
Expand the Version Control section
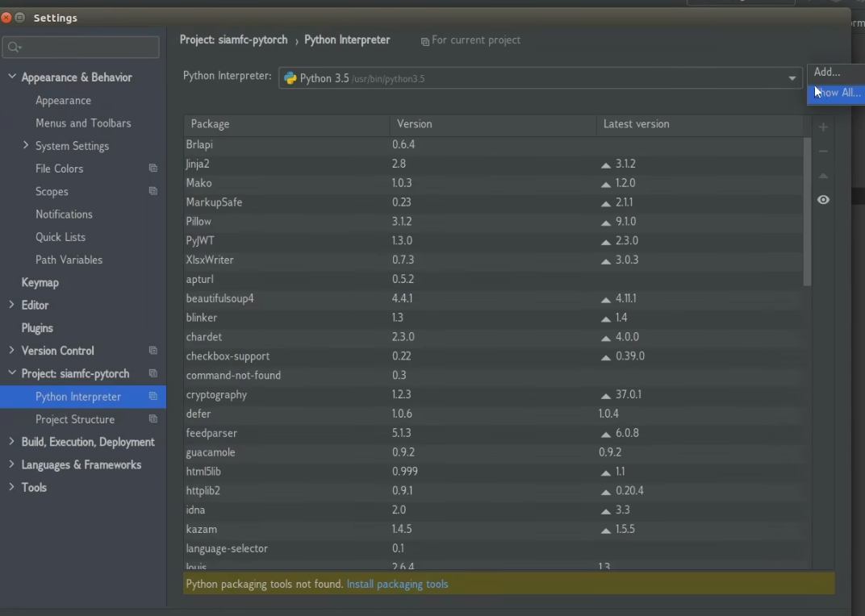click(11, 350)
